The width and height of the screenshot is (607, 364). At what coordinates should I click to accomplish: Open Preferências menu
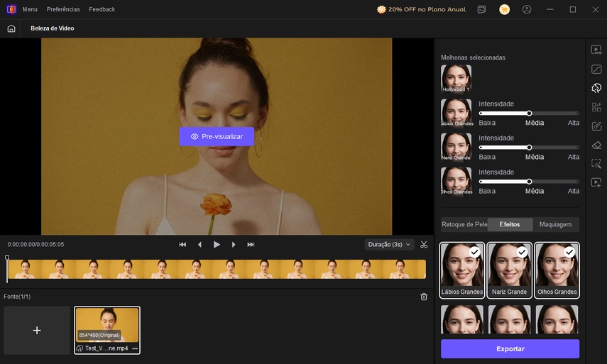tap(63, 9)
